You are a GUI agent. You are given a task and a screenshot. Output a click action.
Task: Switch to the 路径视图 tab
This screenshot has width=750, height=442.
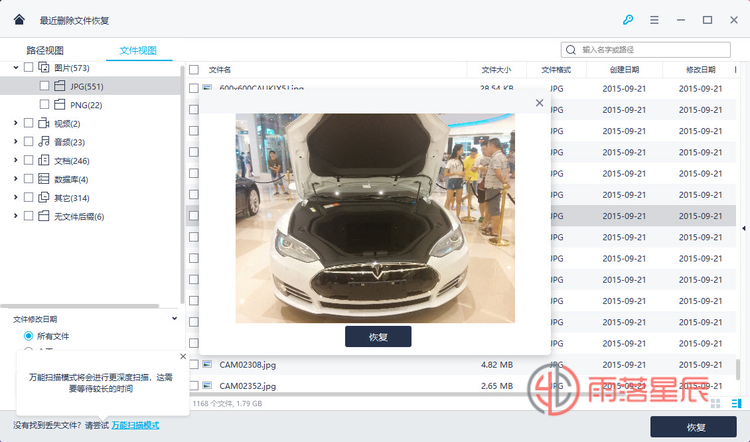(45, 50)
